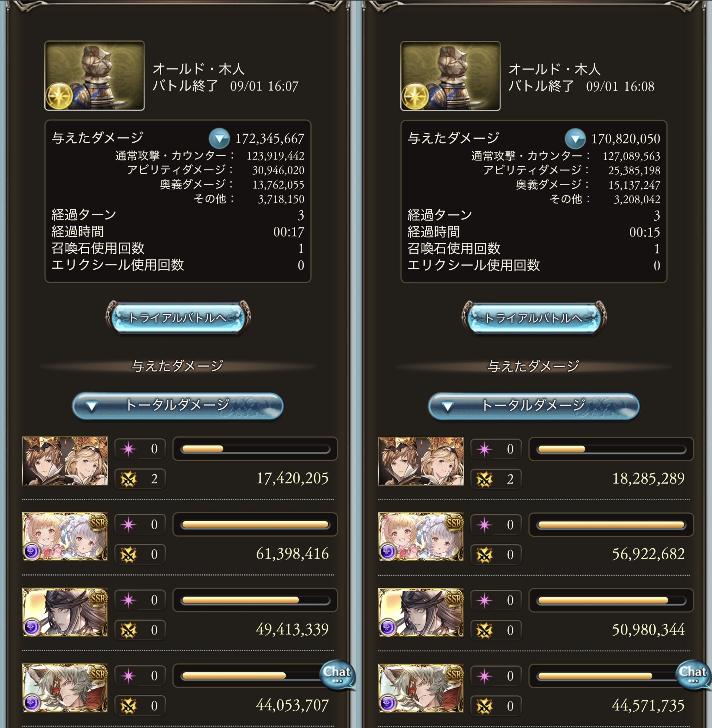Open right トータルダメージ dropdown
This screenshot has height=728, width=712.
[534, 406]
